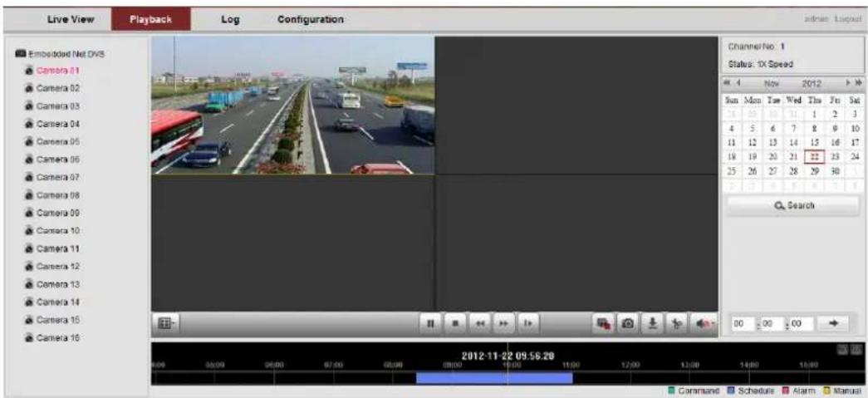
Task: Select November 22 in the calendar
Action: [x=814, y=156]
